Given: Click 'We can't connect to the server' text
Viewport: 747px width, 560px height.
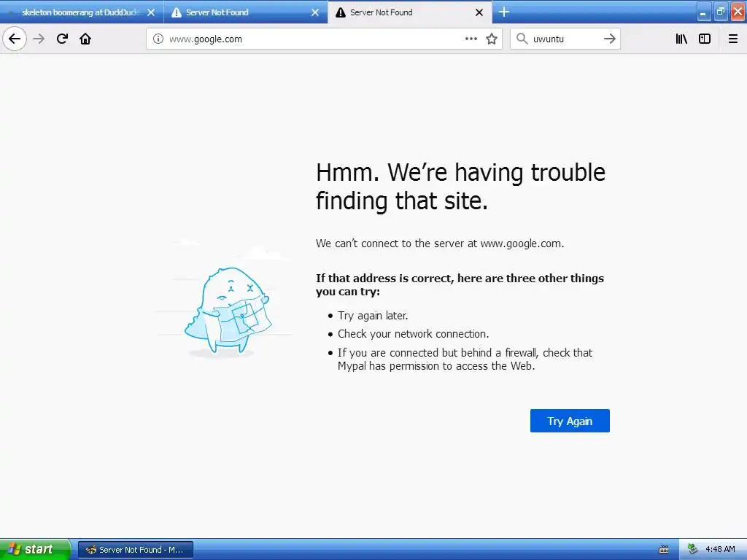Looking at the screenshot, I should pos(440,244).
